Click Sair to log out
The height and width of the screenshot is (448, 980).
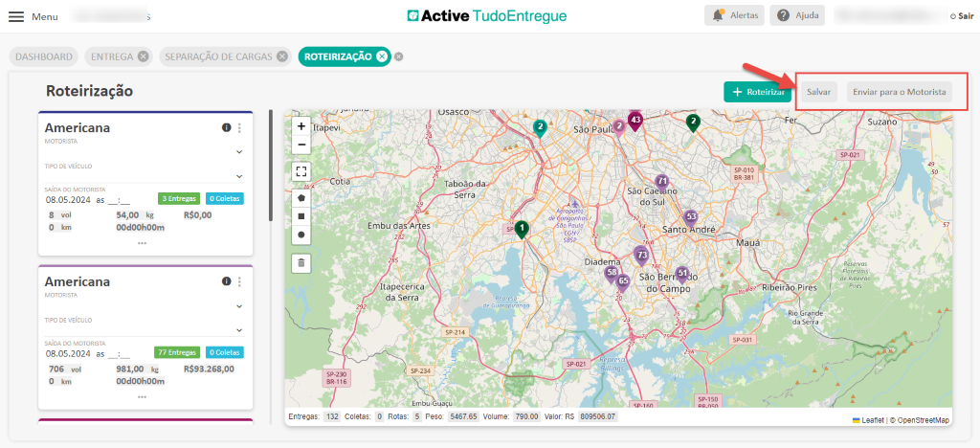click(962, 16)
